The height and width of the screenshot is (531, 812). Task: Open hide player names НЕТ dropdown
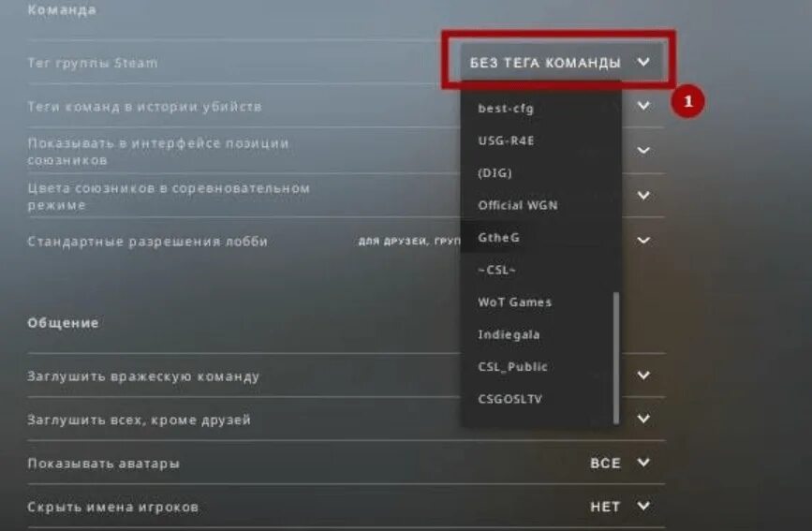[x=620, y=506]
